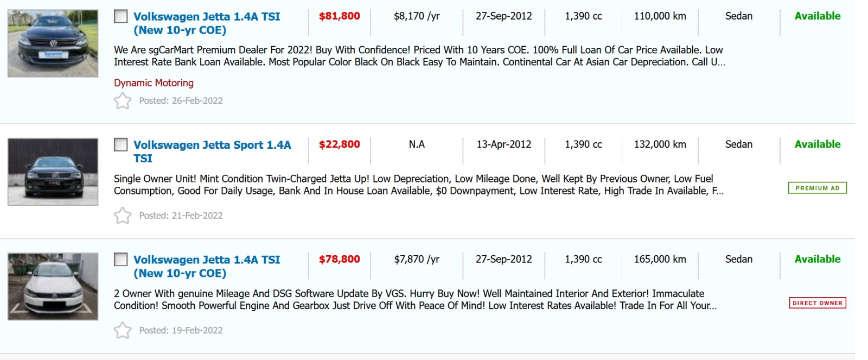
Task: Click the $22,800 price
Action: point(339,144)
